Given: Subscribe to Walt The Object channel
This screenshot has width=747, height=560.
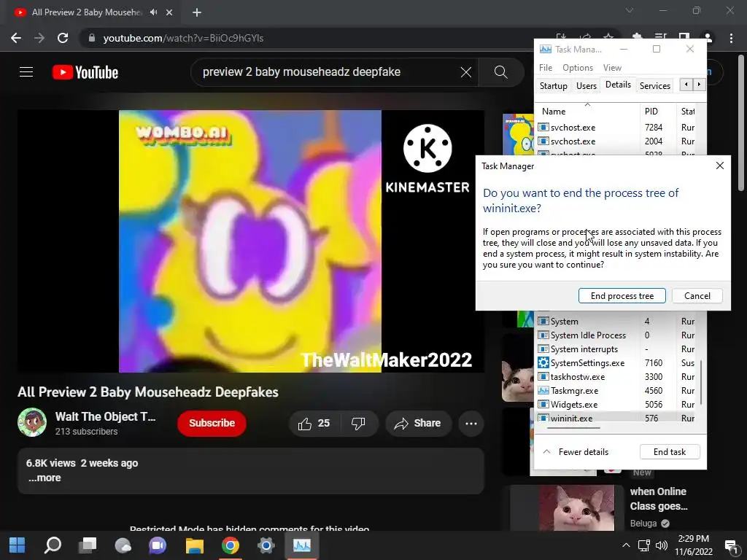Looking at the screenshot, I should [x=212, y=423].
